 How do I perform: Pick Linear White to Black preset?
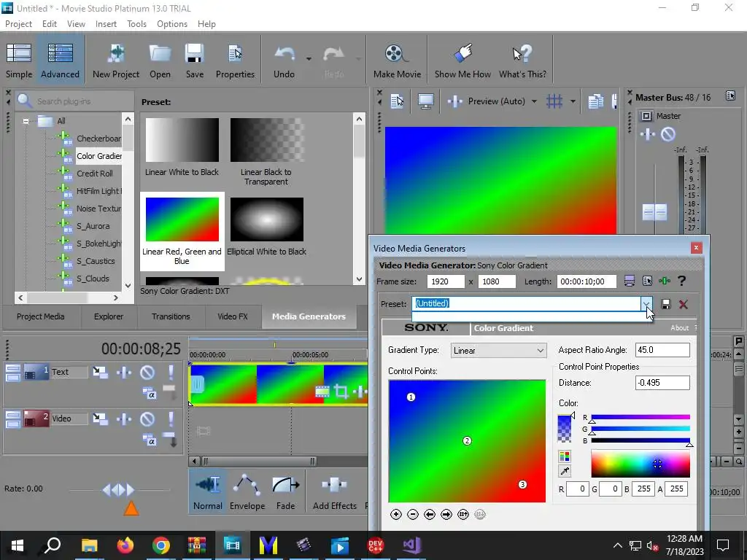(182, 147)
